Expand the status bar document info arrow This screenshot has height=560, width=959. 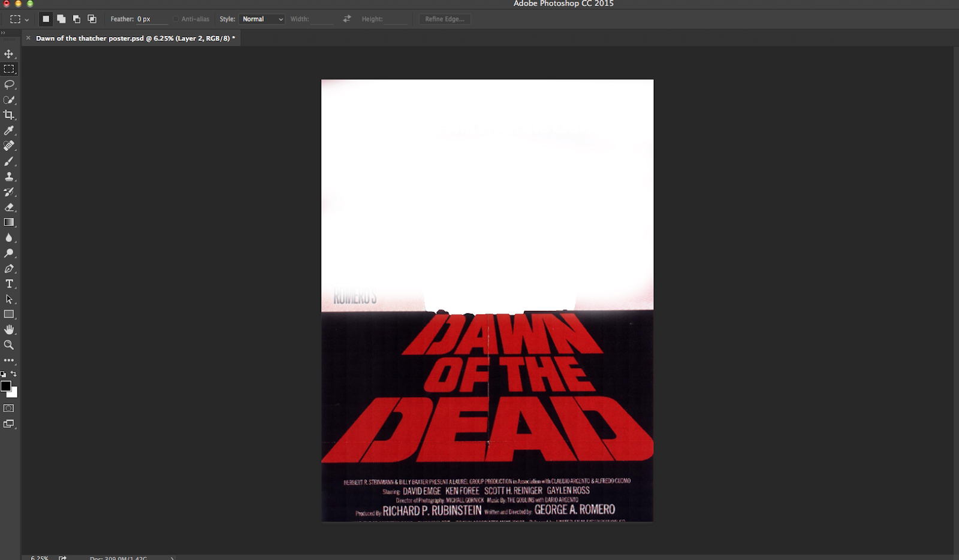point(173,558)
